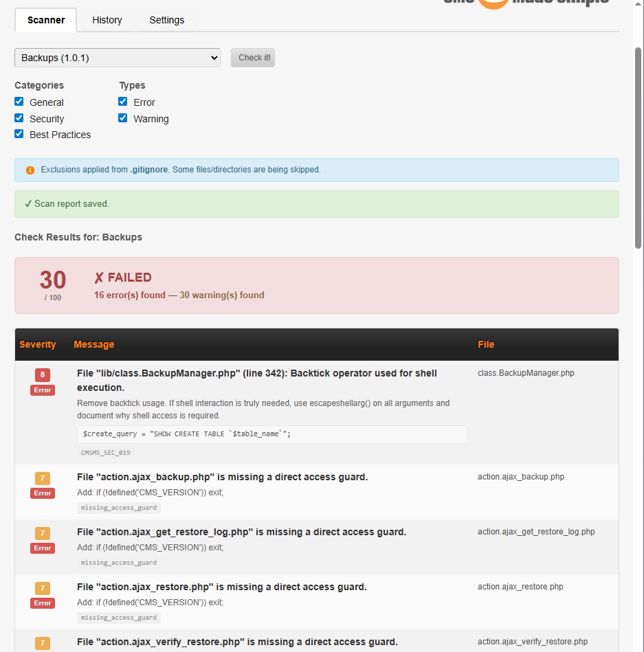Toggle the Warning type checkbox
This screenshot has height=652, width=644.
(x=123, y=118)
